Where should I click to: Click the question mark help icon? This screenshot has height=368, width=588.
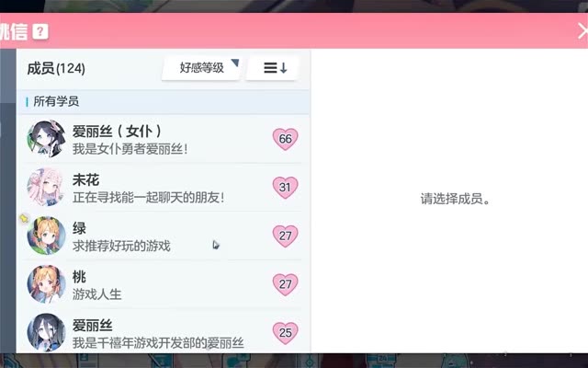tap(40, 31)
